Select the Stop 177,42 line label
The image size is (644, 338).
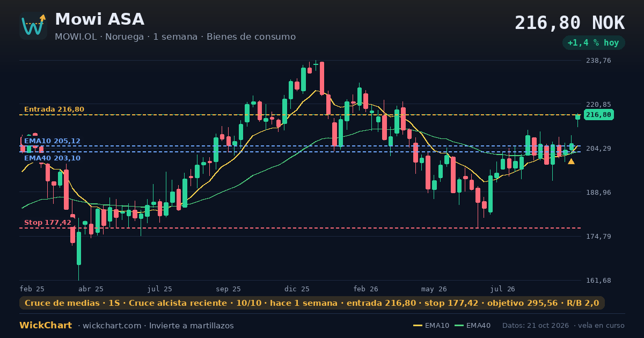coord(48,223)
